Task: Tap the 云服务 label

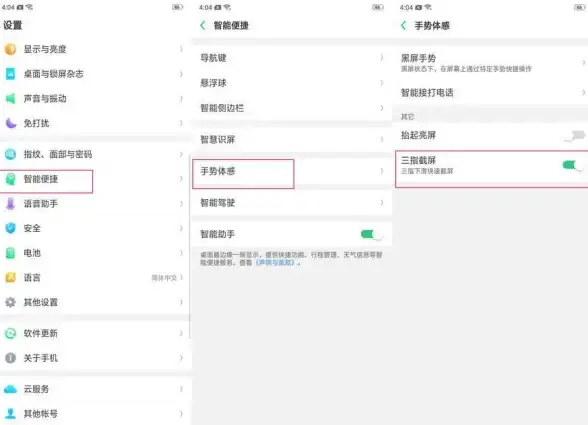Action: coord(36,389)
